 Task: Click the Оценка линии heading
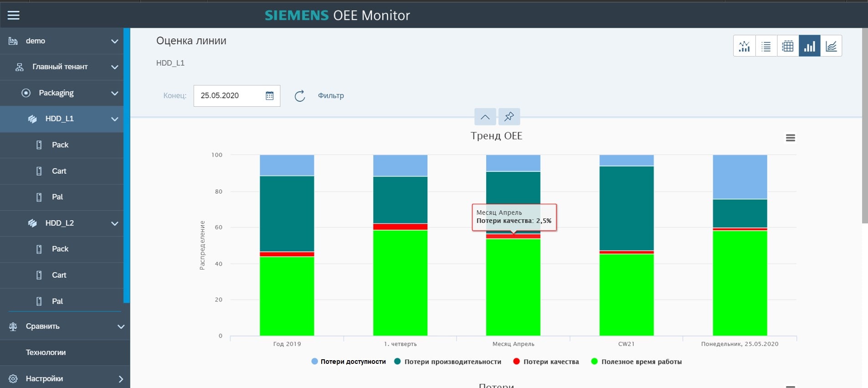click(191, 41)
